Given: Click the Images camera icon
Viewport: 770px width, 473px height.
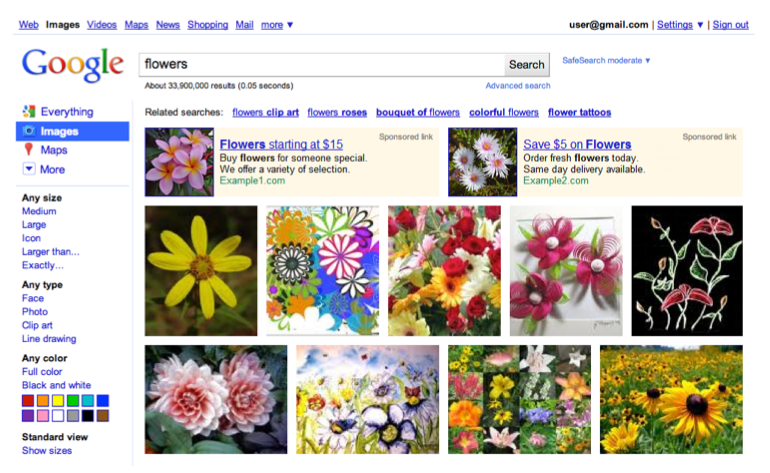Looking at the screenshot, I should point(29,131).
